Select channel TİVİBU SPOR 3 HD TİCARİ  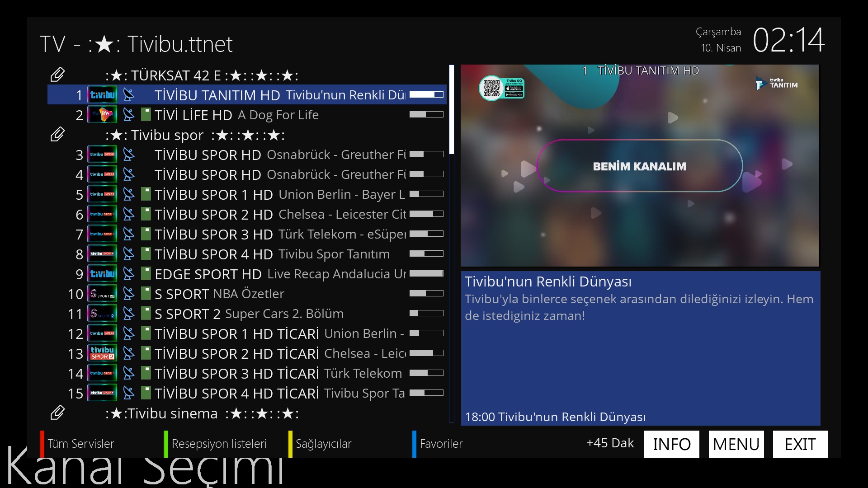point(247,373)
